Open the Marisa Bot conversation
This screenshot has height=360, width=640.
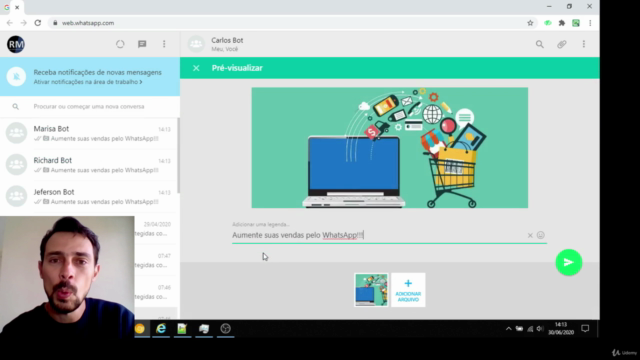(x=89, y=133)
